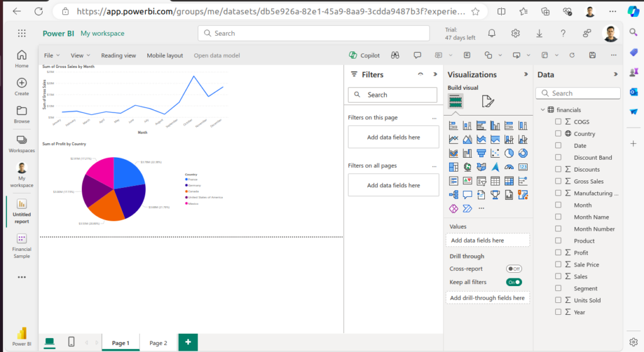The image size is (644, 352).
Task: Open Copilot from the report toolbar
Action: point(365,55)
